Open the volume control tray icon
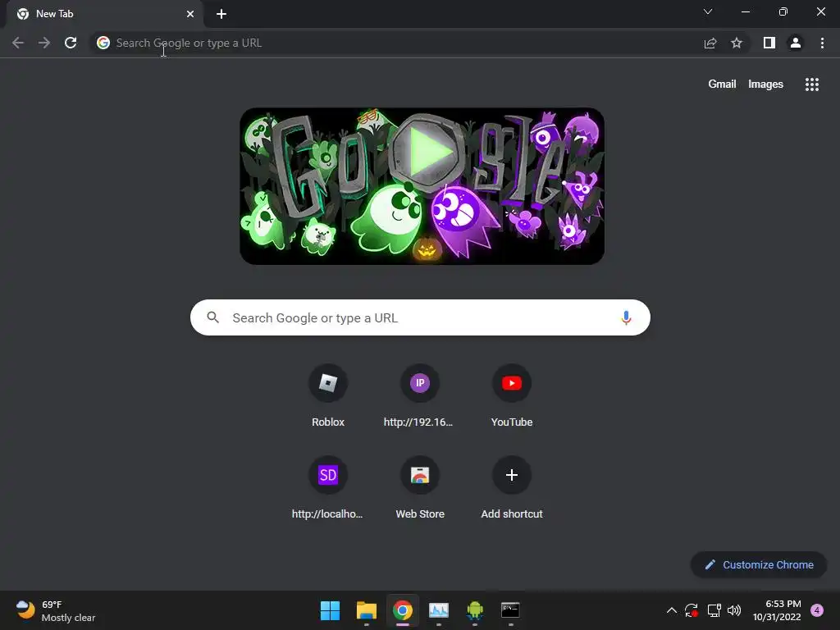840x630 pixels. [734, 610]
